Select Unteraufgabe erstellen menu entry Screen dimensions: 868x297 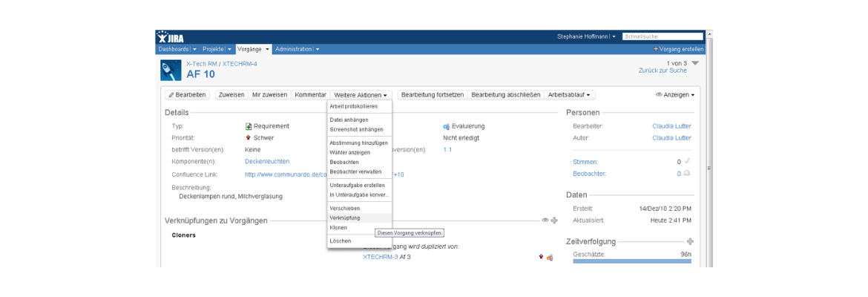(x=360, y=185)
